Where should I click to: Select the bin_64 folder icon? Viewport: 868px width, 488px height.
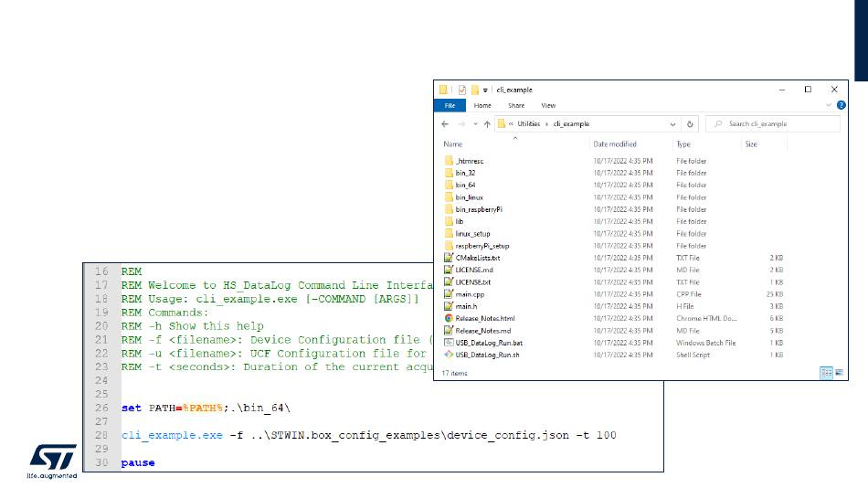(x=449, y=185)
